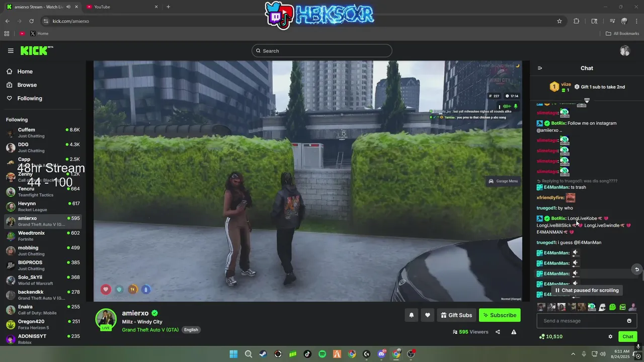Screen dimensions: 644x362
Task: Open Discord from the taskbar
Action: (x=381, y=354)
